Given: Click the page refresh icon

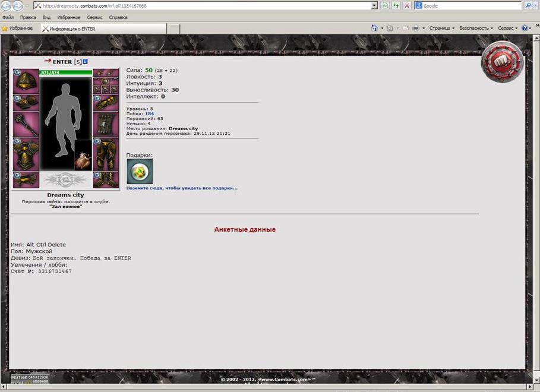Looking at the screenshot, I should 396,5.
